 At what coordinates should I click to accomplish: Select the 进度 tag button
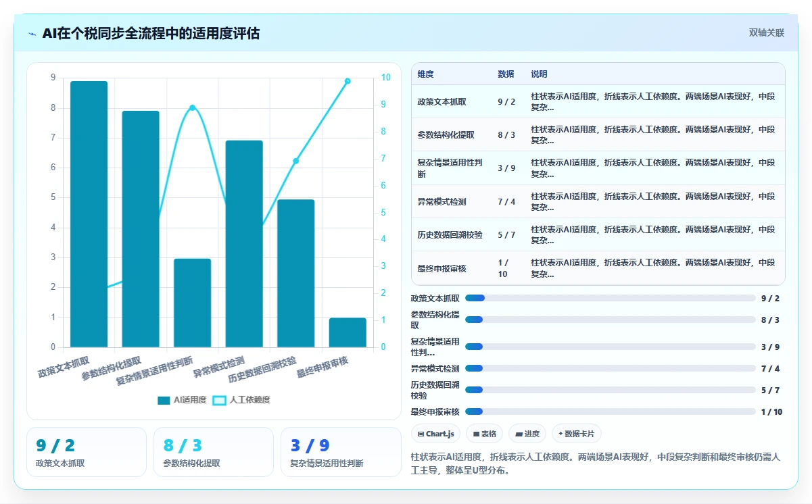click(528, 434)
